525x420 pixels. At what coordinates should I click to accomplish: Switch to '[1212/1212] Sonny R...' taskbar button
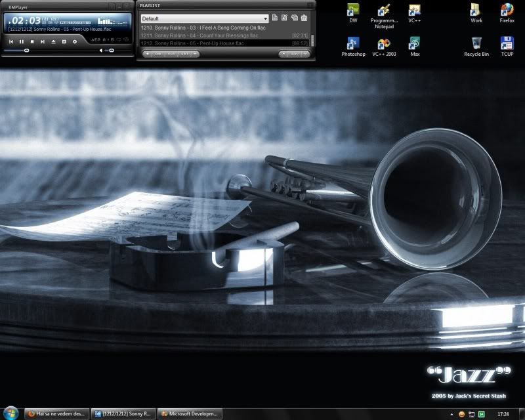tap(123, 414)
